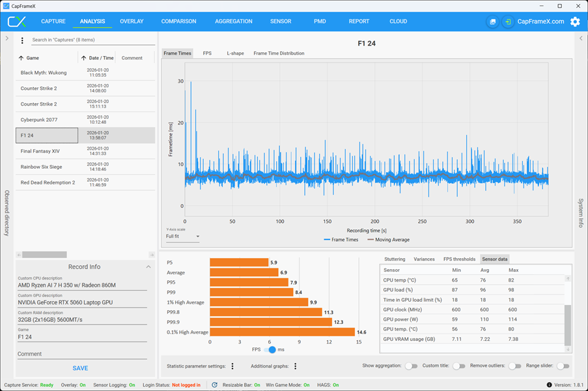The height and width of the screenshot is (391, 588).
Task: Switch the FPS/ms unit toggle
Action: coord(270,349)
